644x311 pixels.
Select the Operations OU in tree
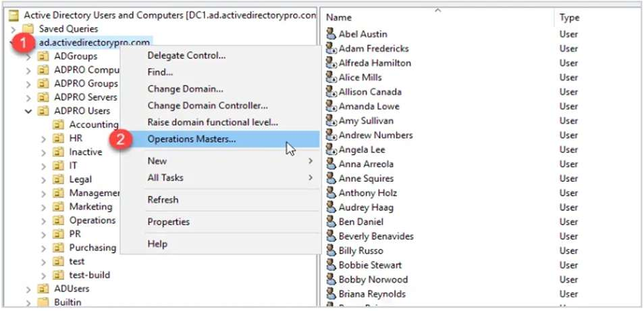tap(92, 220)
